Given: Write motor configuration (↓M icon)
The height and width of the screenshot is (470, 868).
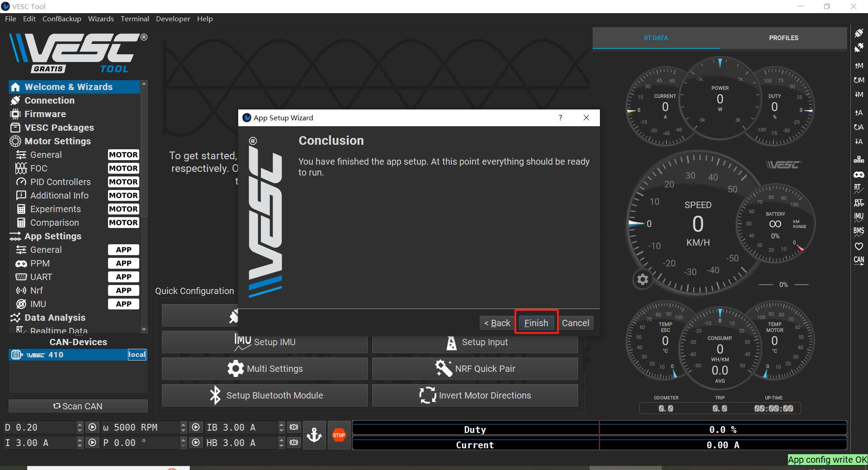Looking at the screenshot, I should pos(859,95).
